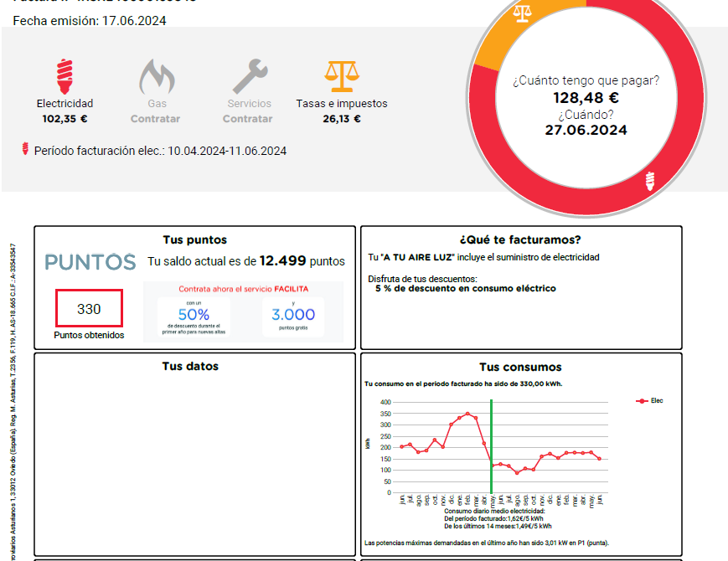Click the 5 % de descuento en consumo eléctrico line

pos(466,289)
